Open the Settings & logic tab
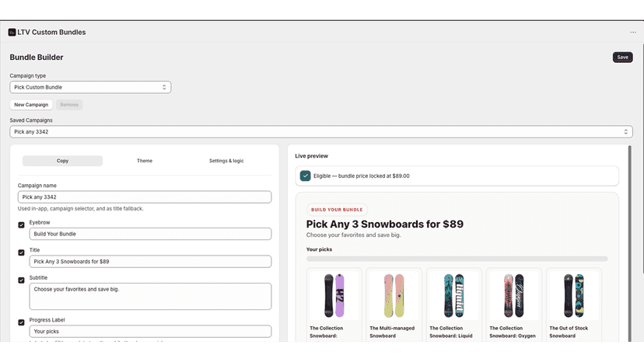The width and height of the screenshot is (644, 362). click(226, 161)
